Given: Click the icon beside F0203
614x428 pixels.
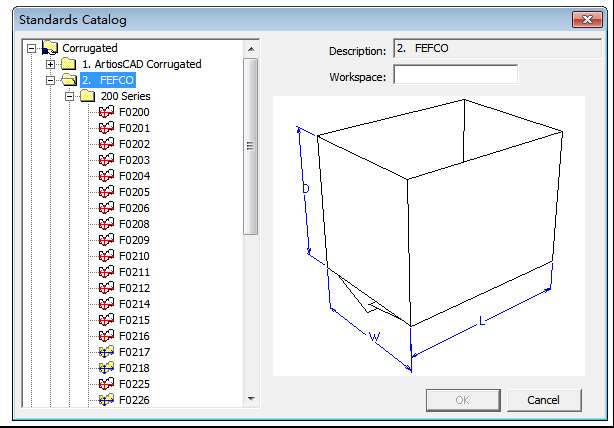Looking at the screenshot, I should click(x=107, y=160).
